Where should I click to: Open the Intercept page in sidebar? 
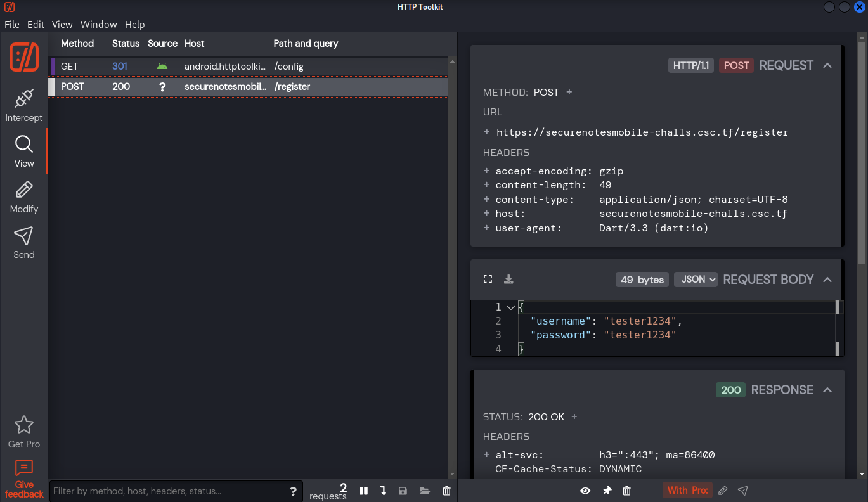tap(24, 105)
